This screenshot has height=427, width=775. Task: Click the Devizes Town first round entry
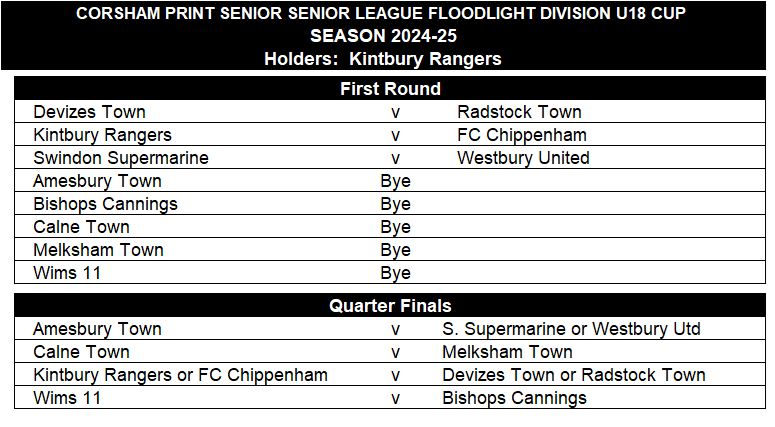point(89,112)
